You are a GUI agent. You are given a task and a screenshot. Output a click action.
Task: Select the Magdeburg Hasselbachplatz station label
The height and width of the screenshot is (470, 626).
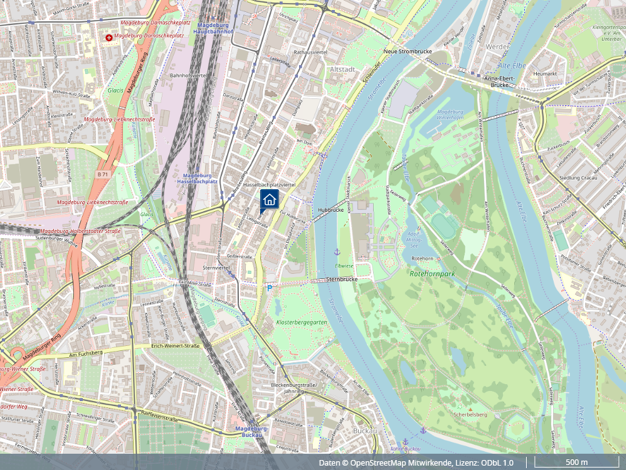pyautogui.click(x=197, y=178)
